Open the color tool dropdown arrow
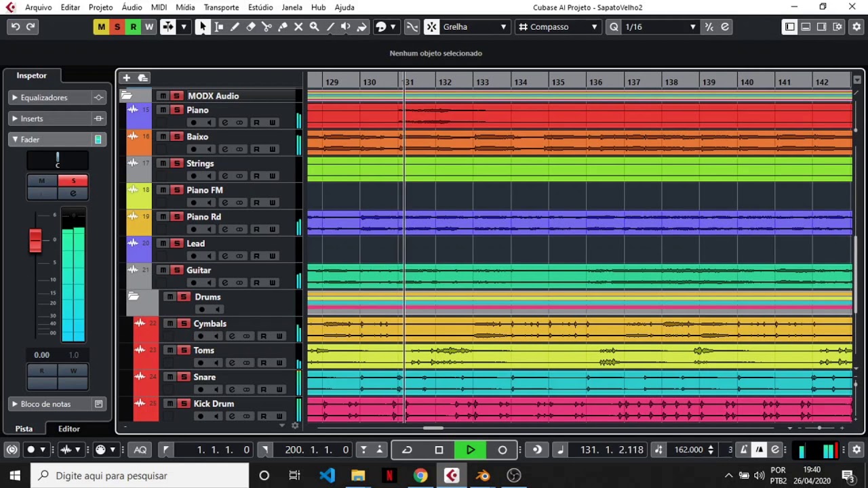 [x=394, y=27]
